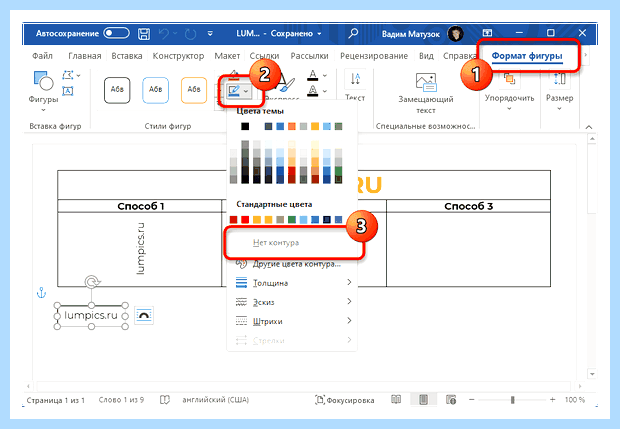
Task: Switch to Print Layout view icon
Action: pyautogui.click(x=423, y=400)
